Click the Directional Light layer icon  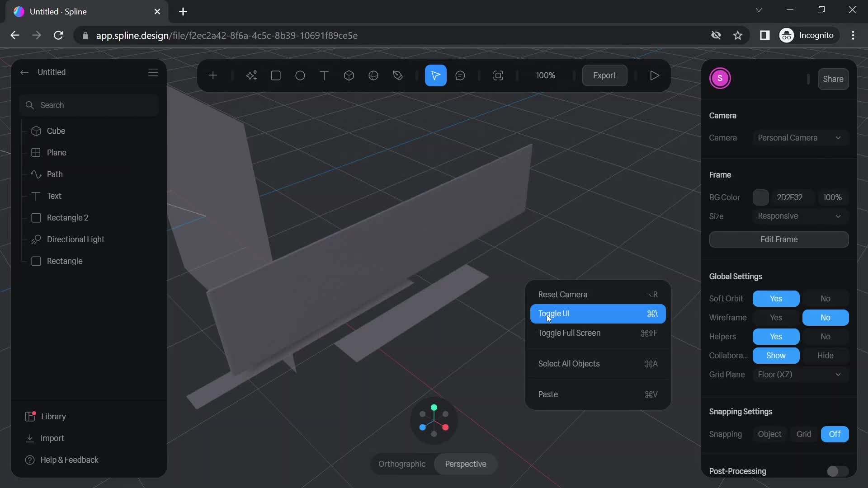(36, 239)
